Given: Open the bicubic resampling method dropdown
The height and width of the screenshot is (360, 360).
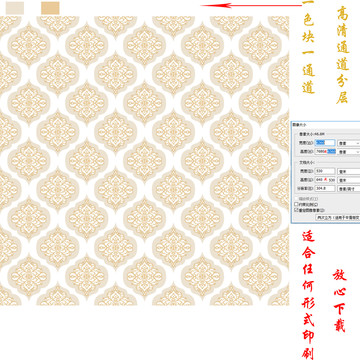Looking at the screenshot, I should coord(338,217).
